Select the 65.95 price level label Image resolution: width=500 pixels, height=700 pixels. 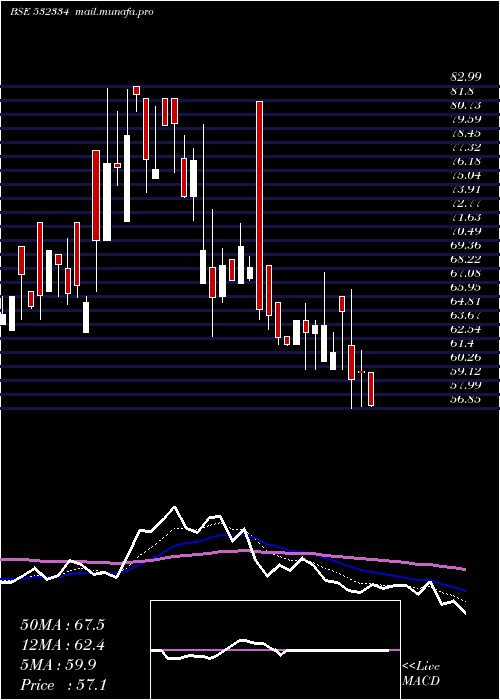(x=466, y=287)
